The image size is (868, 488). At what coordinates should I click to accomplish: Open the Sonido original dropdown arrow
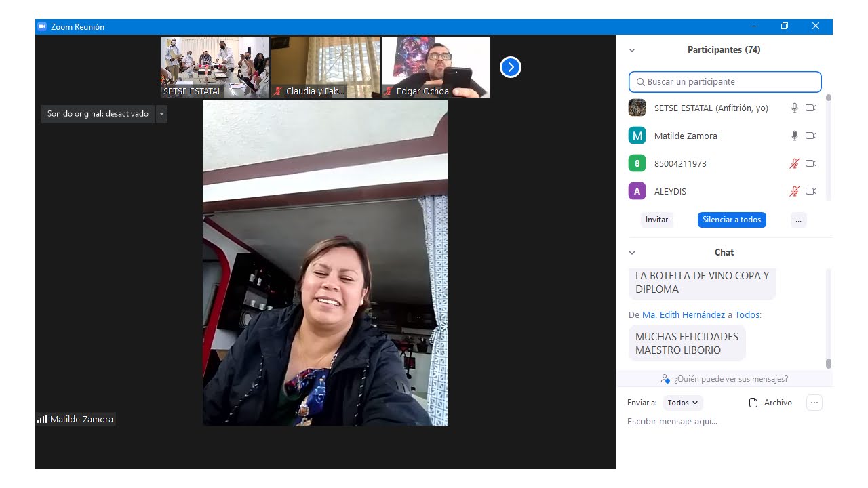161,114
